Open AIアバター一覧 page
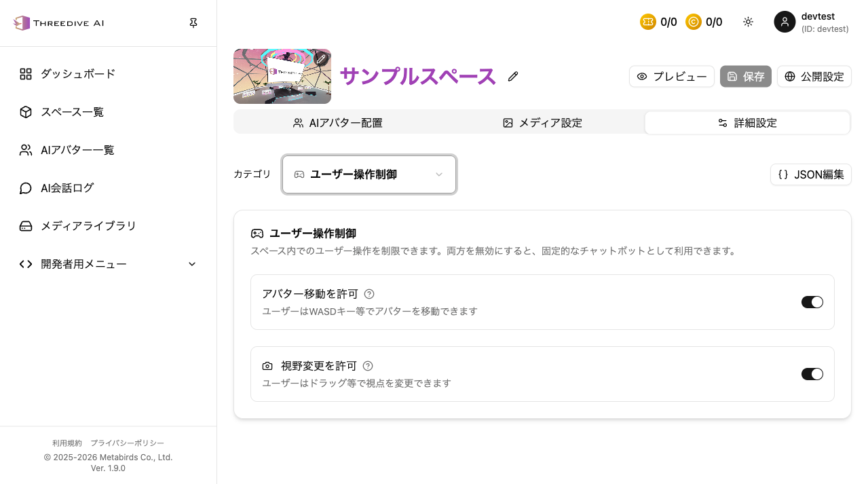Viewport: 868px width, 484px height. click(x=109, y=150)
